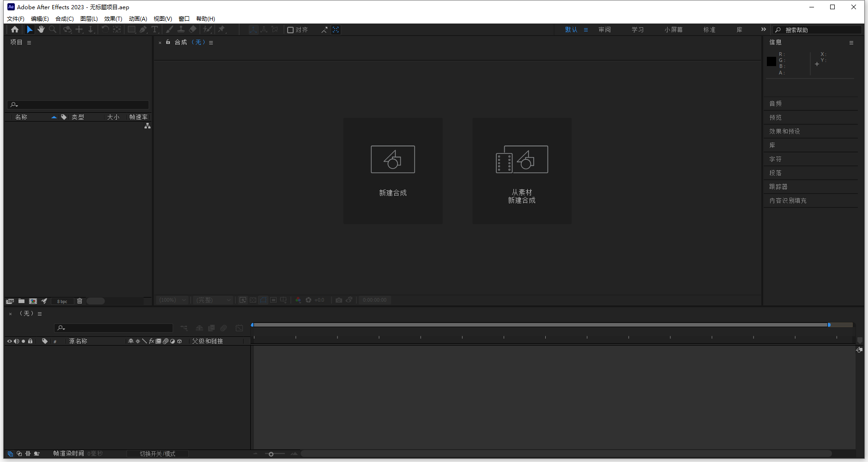Open the project flowchart view icon
This screenshot has width=868, height=462.
[x=147, y=126]
